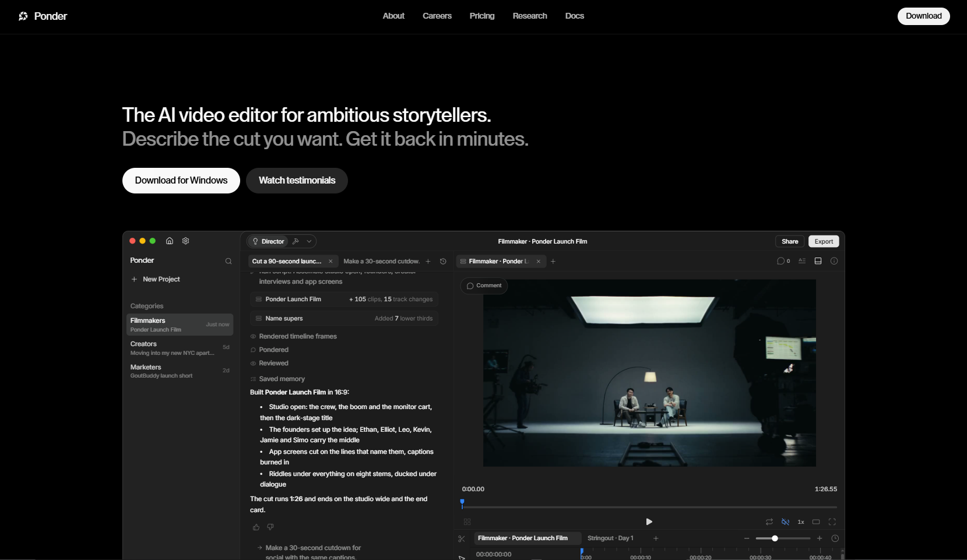Open the home icon in the Ponder app
The height and width of the screenshot is (560, 967).
coord(170,241)
